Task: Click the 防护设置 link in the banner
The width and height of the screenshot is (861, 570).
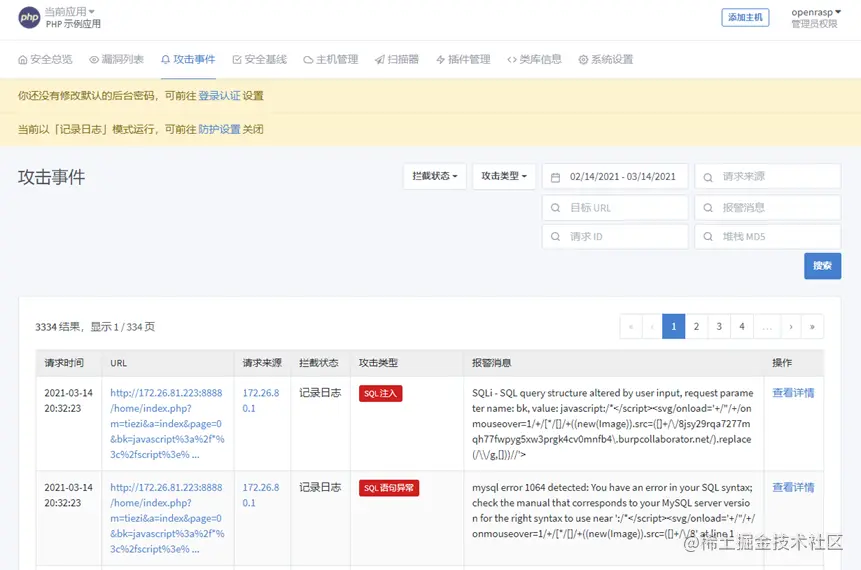Action: click(219, 129)
